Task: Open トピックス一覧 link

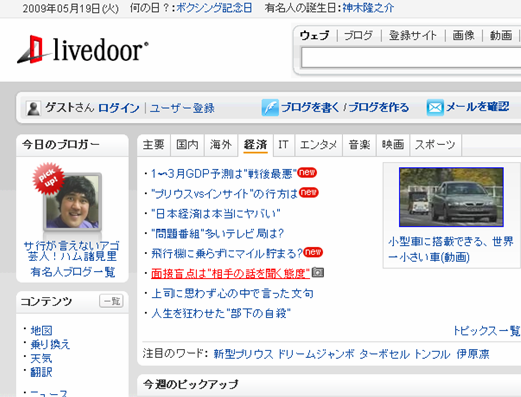Action: coord(487,331)
